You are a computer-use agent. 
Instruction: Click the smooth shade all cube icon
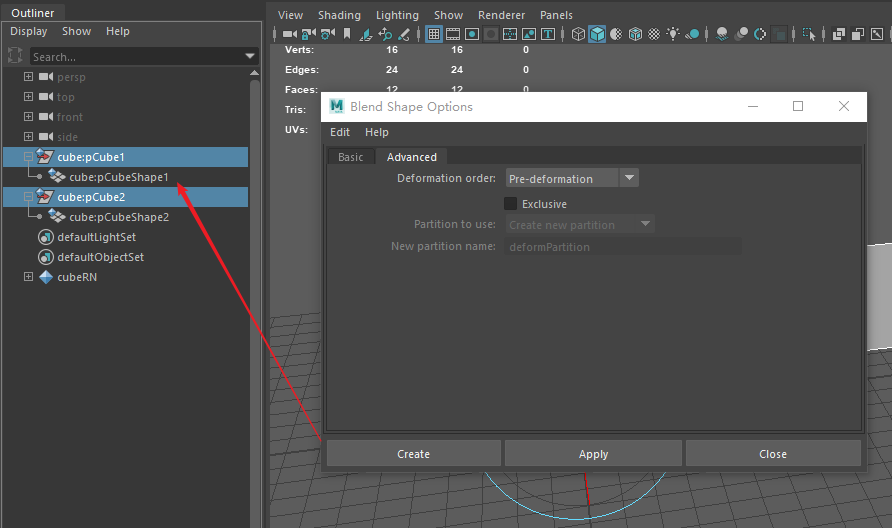point(597,34)
